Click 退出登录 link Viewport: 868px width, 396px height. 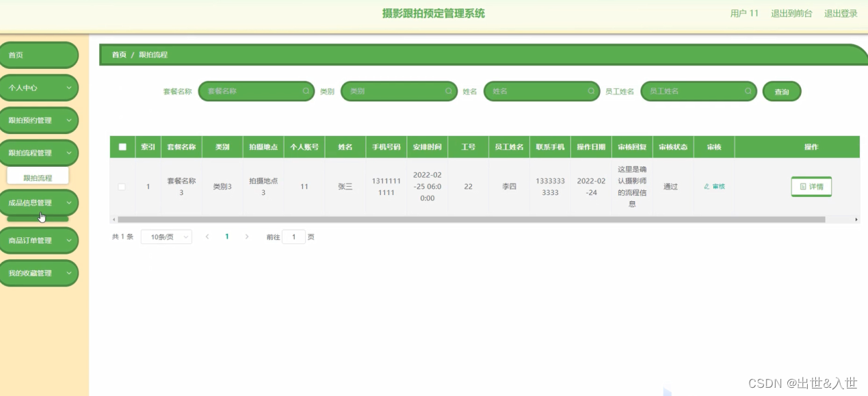tap(841, 13)
